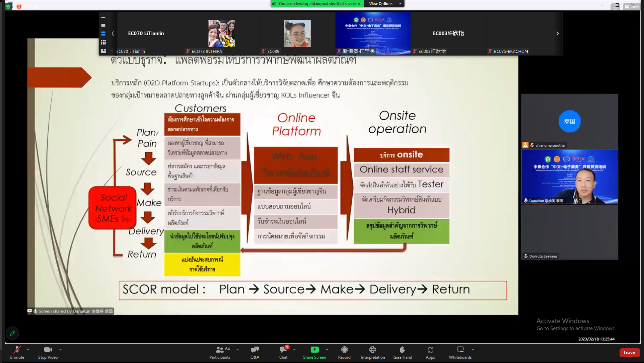Open the Participants panel
Screen dimensions: 644x363
(220, 353)
